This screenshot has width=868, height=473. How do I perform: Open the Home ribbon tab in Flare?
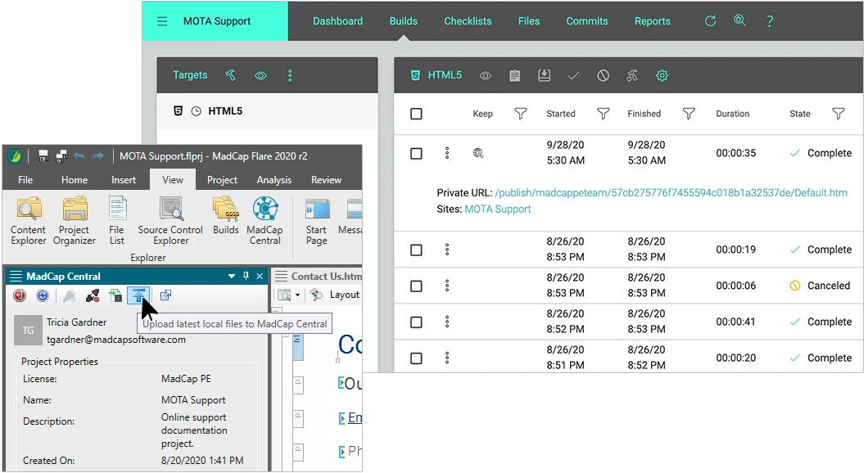coord(75,180)
